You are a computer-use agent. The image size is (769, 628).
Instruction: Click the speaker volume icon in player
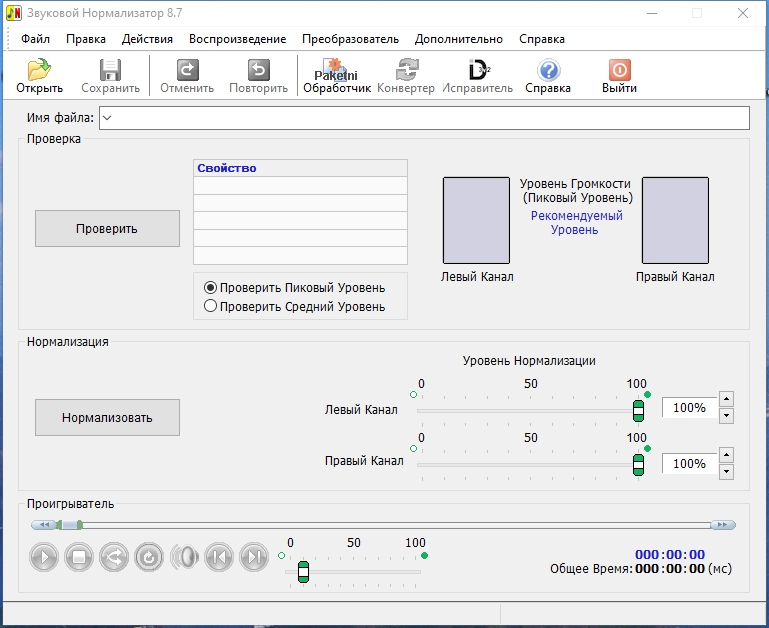pyautogui.click(x=184, y=557)
